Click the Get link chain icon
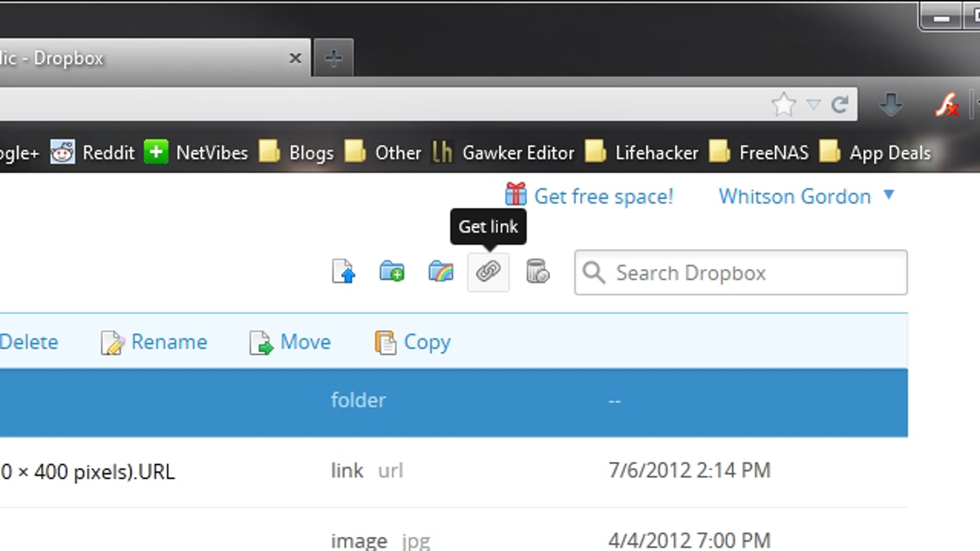Screen dimensions: 980x551 [488, 271]
